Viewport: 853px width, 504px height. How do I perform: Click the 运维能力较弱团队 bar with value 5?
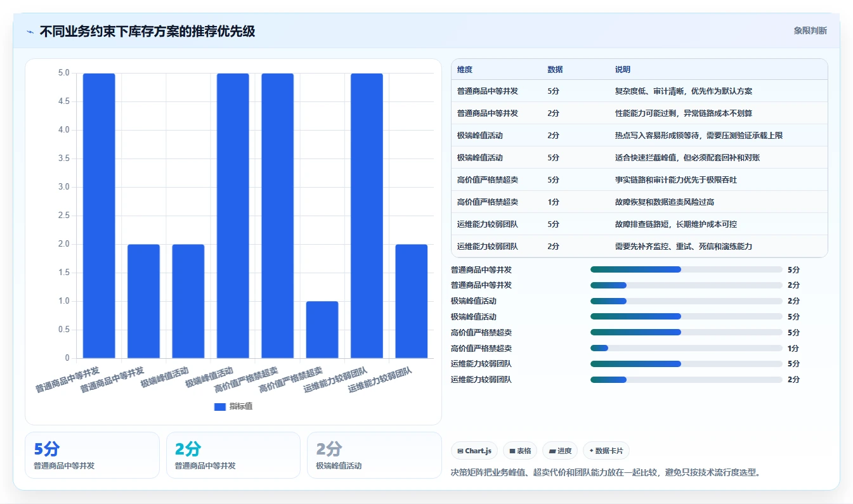[x=367, y=216]
